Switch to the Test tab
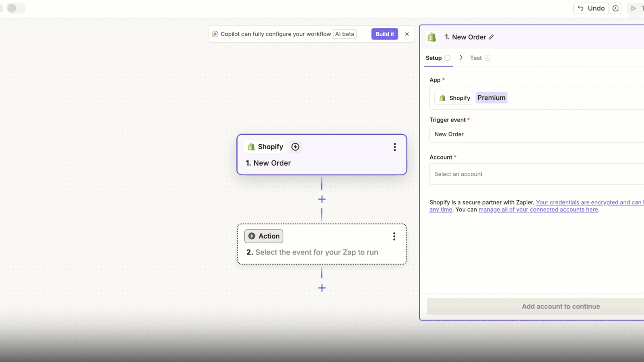Image resolution: width=644 pixels, height=362 pixels. pyautogui.click(x=476, y=58)
